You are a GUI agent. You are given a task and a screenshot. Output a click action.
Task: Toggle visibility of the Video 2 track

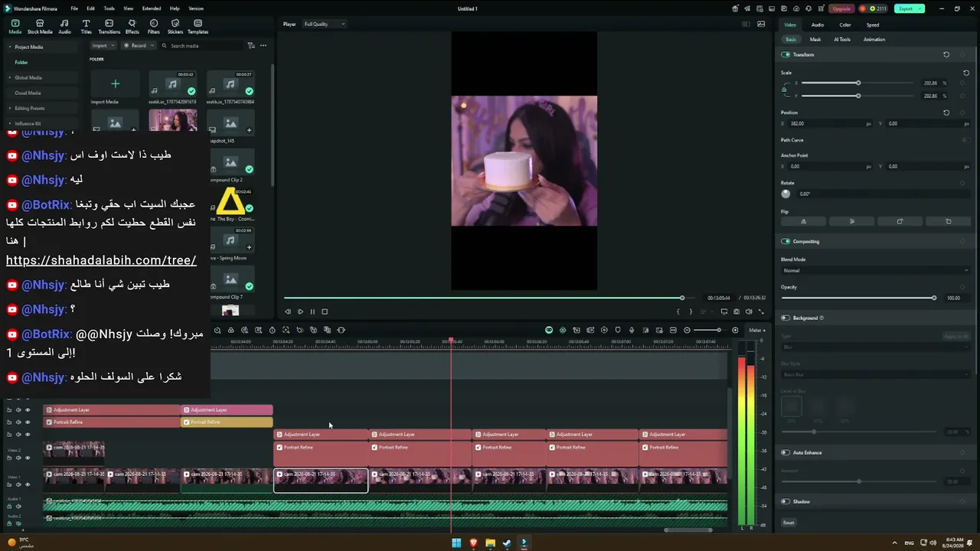click(28, 458)
